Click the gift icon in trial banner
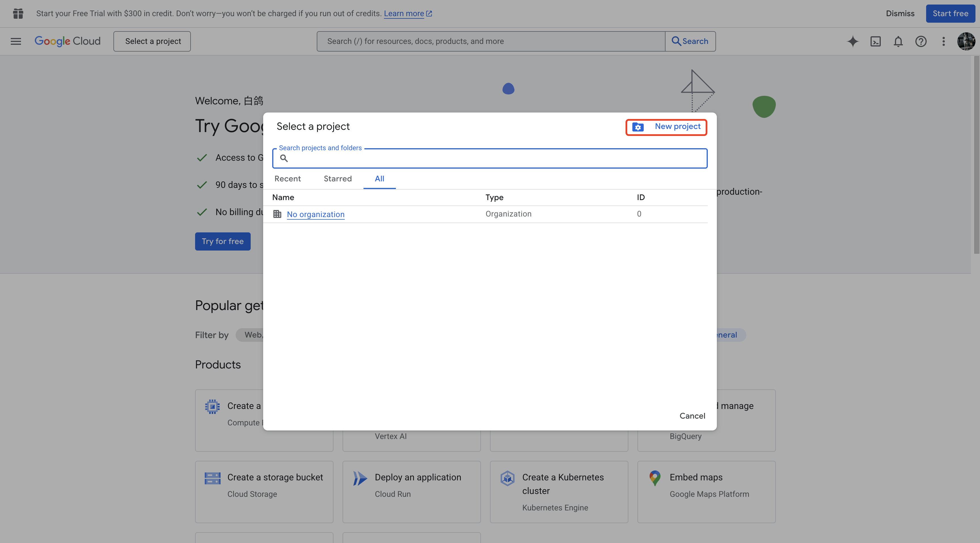 [18, 13]
